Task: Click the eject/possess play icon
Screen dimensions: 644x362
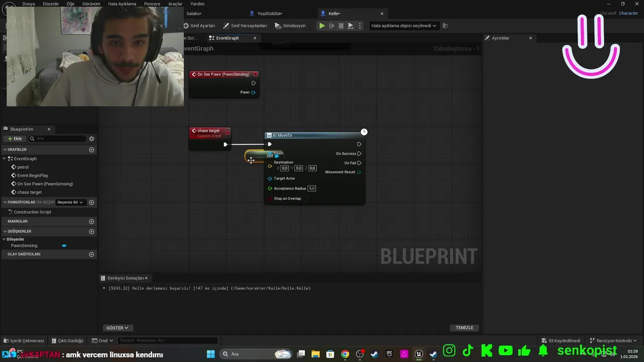Action: [351, 26]
